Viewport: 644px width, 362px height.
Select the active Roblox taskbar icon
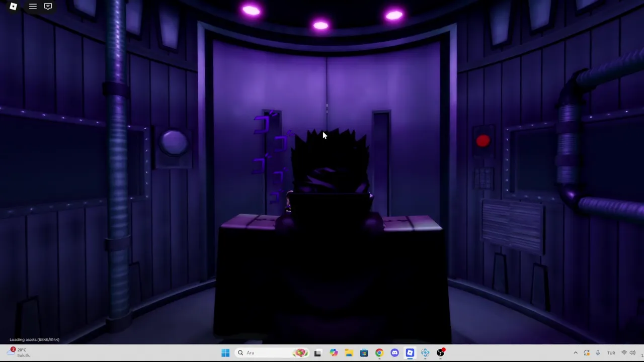pos(410,353)
